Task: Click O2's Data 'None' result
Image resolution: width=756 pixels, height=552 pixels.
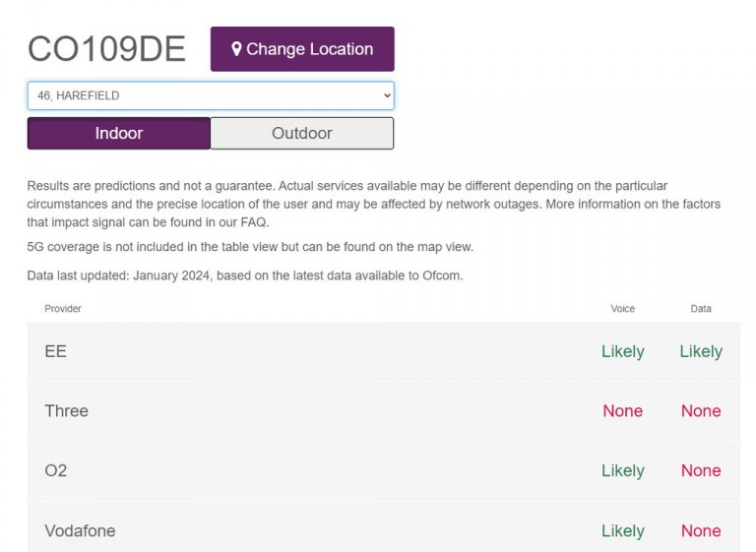Action: click(x=701, y=470)
